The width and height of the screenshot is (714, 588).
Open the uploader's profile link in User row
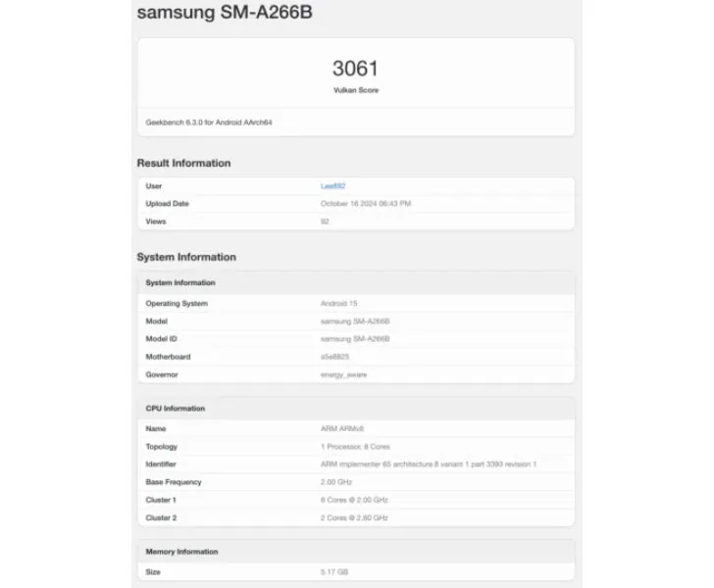332,186
